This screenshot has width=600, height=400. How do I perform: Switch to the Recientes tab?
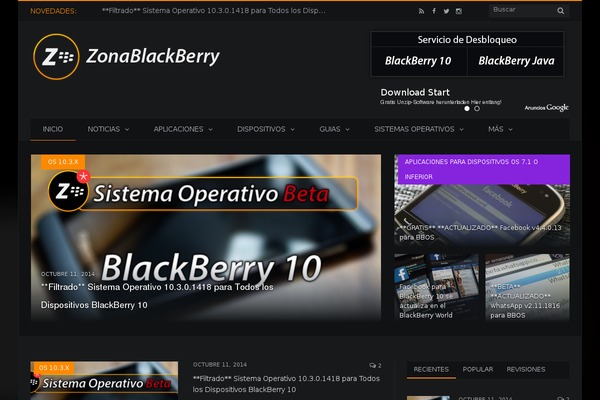click(x=431, y=370)
